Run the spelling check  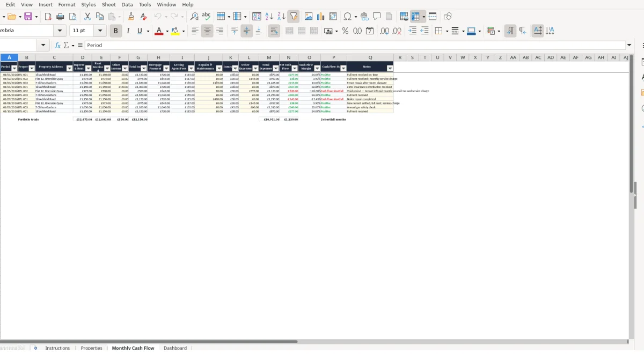tap(206, 17)
